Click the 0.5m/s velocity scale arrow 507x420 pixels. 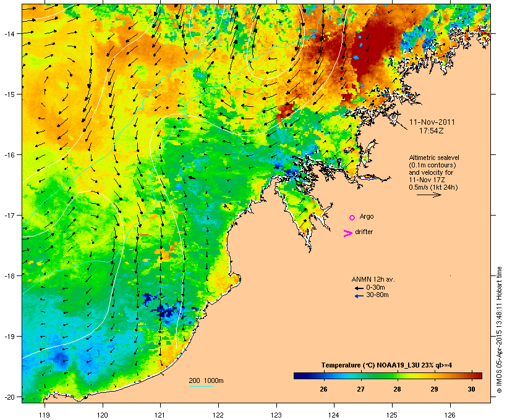pyautogui.click(x=428, y=195)
